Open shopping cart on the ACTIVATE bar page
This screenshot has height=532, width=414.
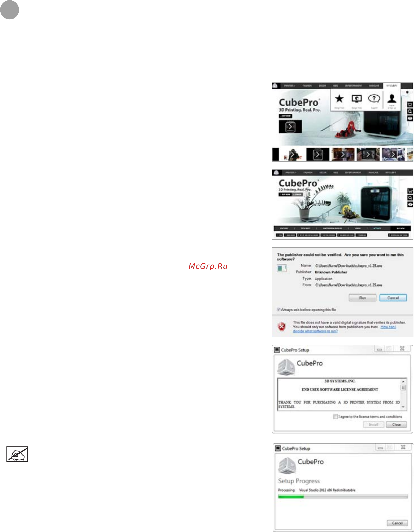(x=410, y=191)
